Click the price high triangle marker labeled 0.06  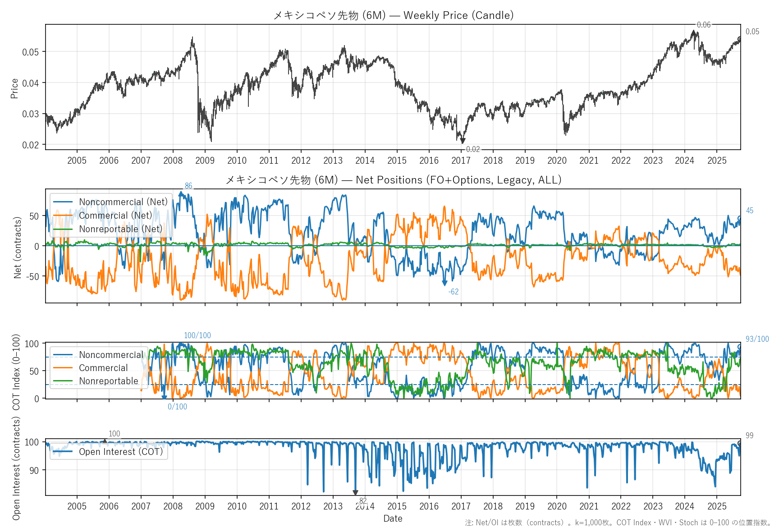693,32
